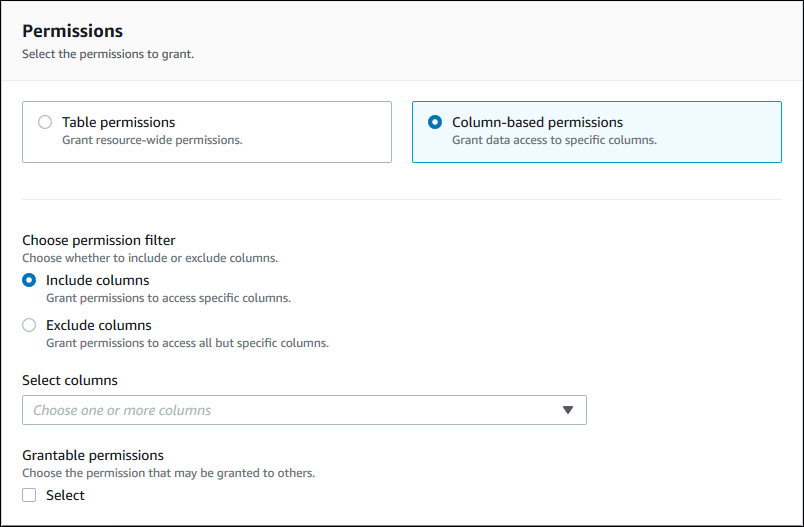Expand the Select columns dropdown arrow
This screenshot has width=804, height=527.
[x=567, y=410]
